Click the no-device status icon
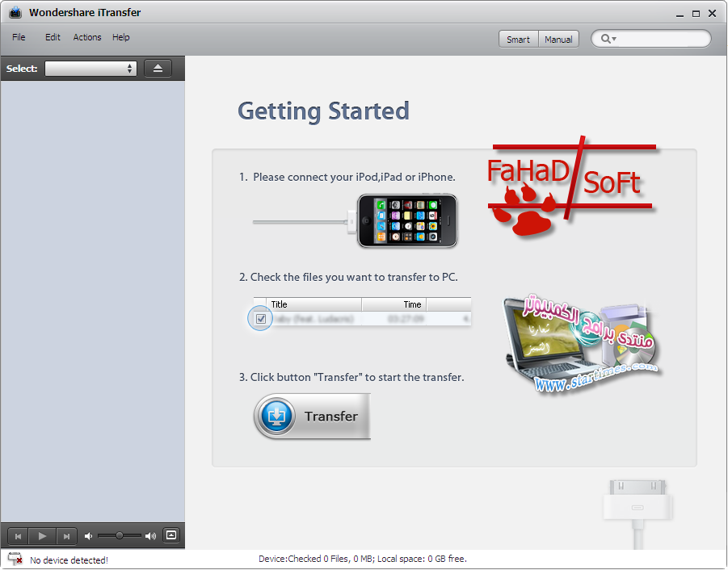This screenshot has width=728, height=570. coord(15,559)
